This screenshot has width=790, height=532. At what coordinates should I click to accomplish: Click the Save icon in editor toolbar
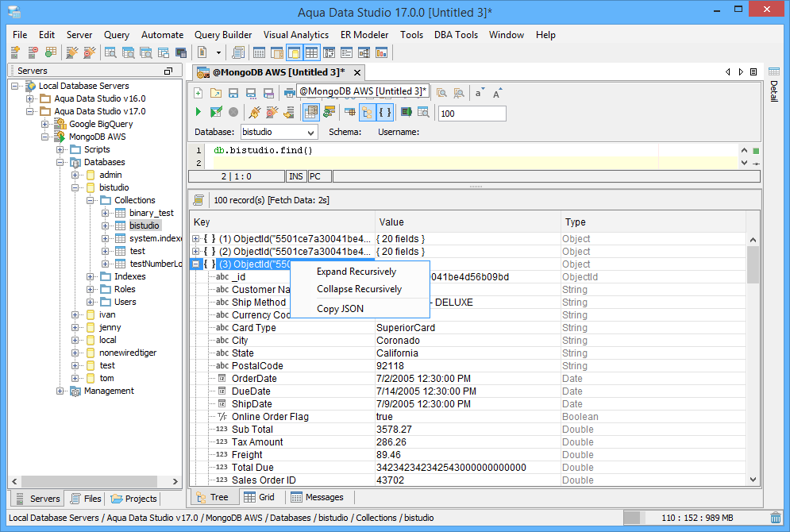click(x=233, y=93)
